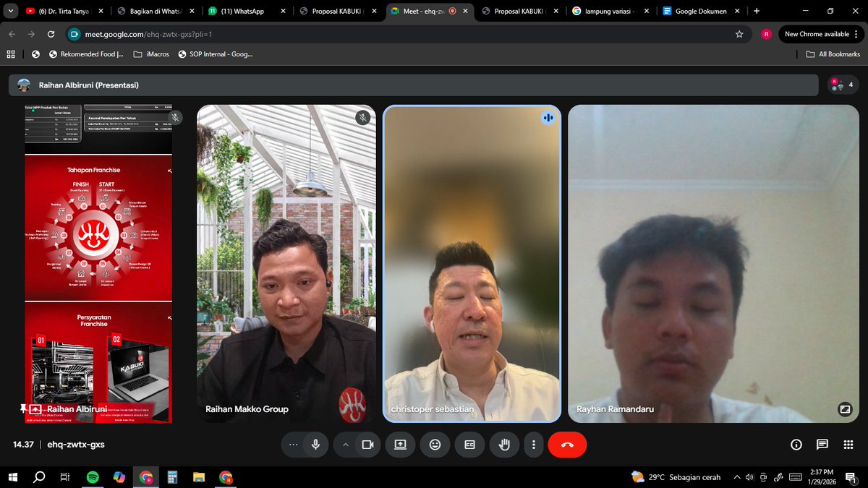
Task: Open All Bookmarks folder
Action: coord(833,54)
